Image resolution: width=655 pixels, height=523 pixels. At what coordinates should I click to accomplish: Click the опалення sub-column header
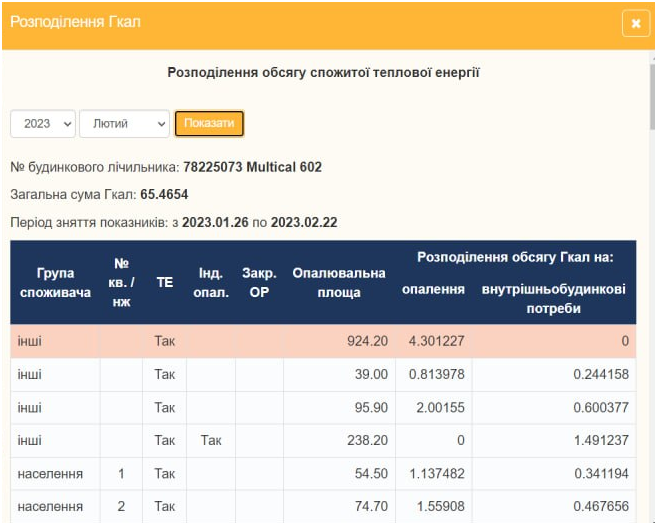[x=432, y=290]
